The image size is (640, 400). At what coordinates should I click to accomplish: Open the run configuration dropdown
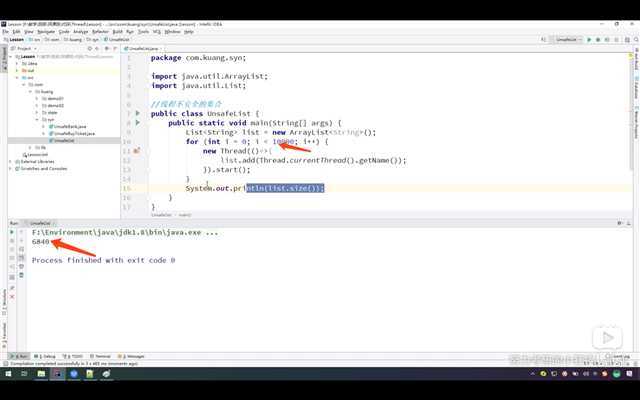pos(568,40)
